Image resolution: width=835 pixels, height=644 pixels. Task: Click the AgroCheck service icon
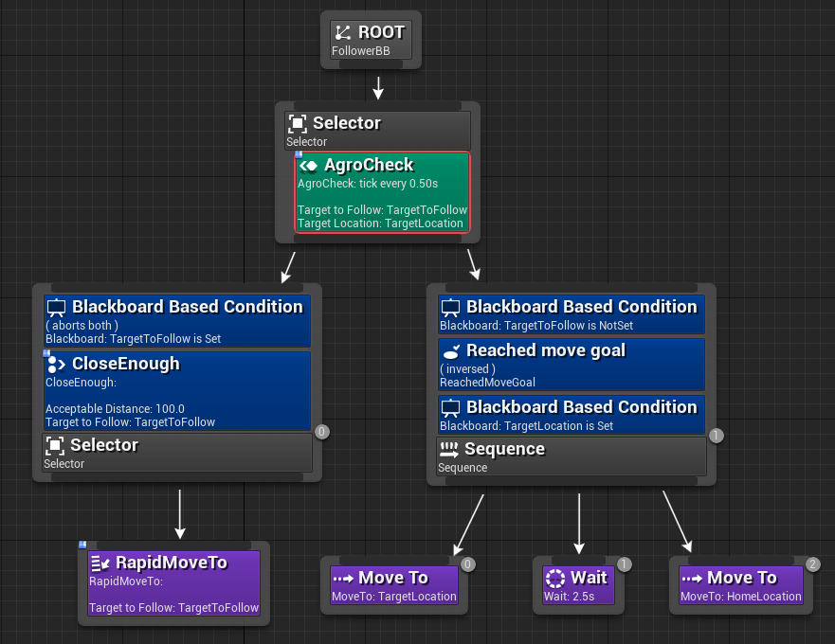pyautogui.click(x=309, y=166)
